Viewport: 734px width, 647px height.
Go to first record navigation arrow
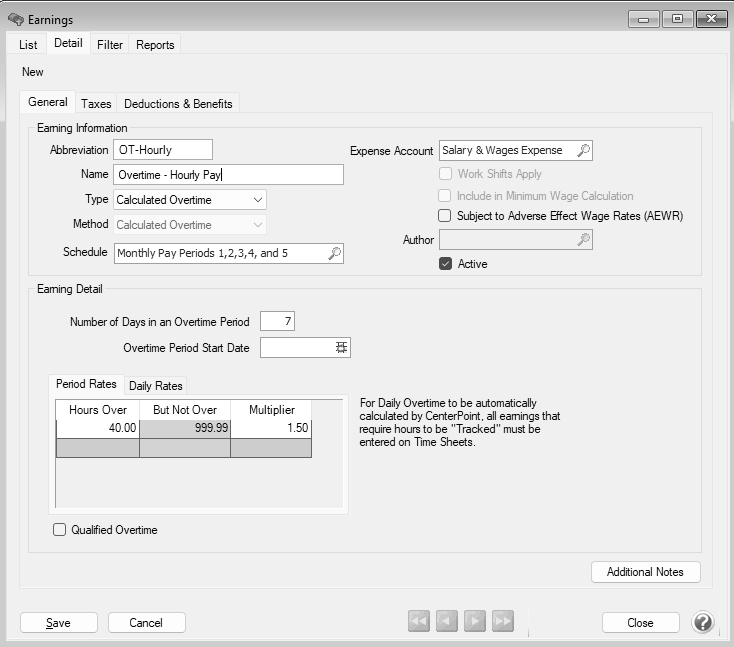pyautogui.click(x=418, y=622)
